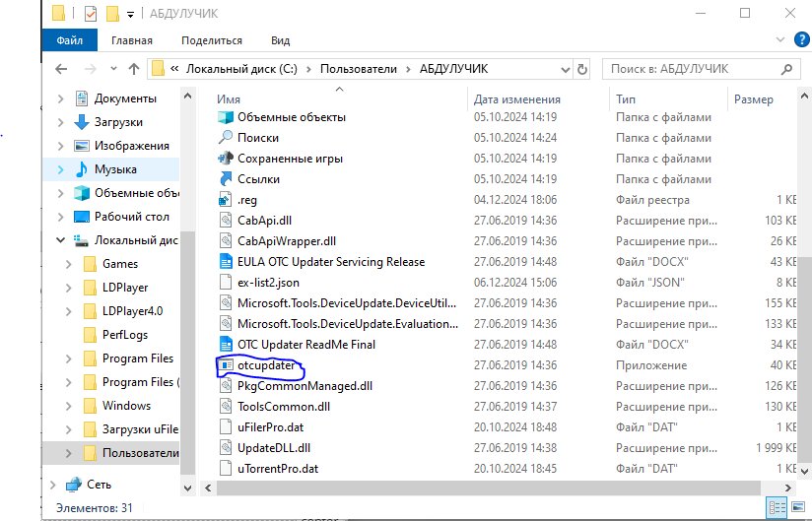
Task: Click the Properties quick access icon in title bar
Action: pyautogui.click(x=90, y=14)
